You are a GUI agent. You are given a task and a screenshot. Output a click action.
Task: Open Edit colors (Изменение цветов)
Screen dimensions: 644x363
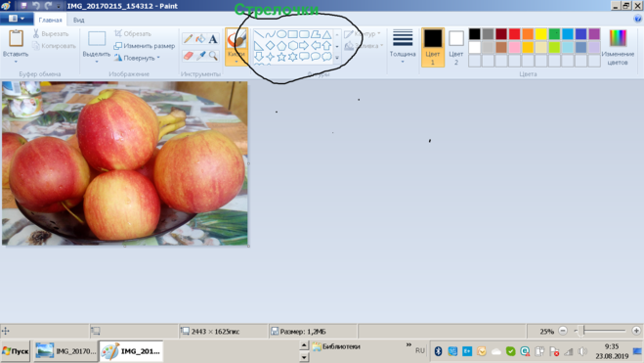tap(618, 47)
